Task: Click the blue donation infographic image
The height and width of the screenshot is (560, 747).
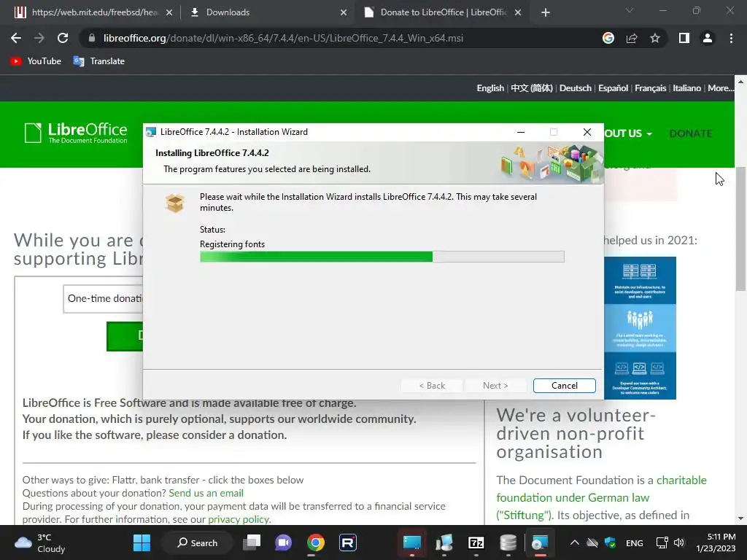Action: (640, 327)
